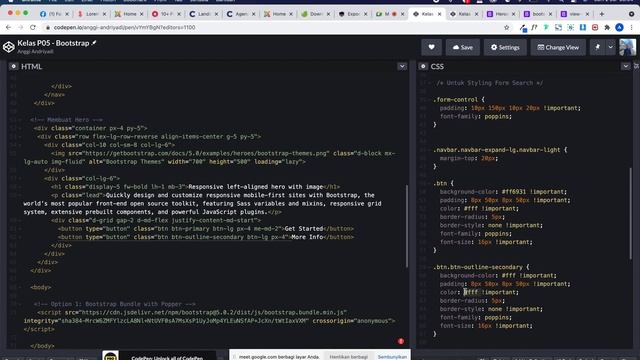The image size is (640, 360).
Task: Reload the page
Action: pos(33,27)
